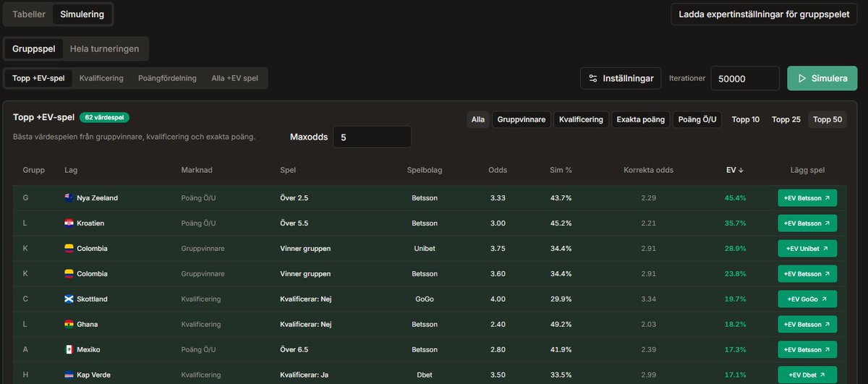
Task: Click odds 3.33 in Nya Zeeland row
Action: [498, 198]
